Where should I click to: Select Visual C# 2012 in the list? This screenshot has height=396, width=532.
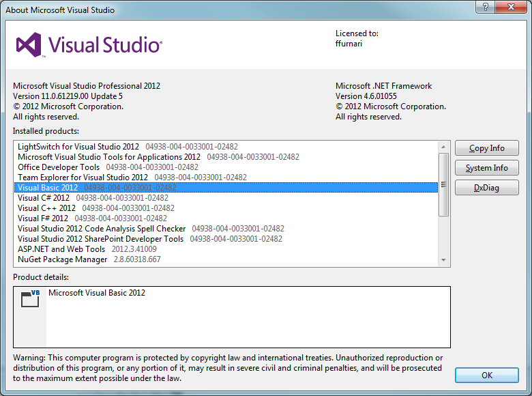(x=226, y=198)
